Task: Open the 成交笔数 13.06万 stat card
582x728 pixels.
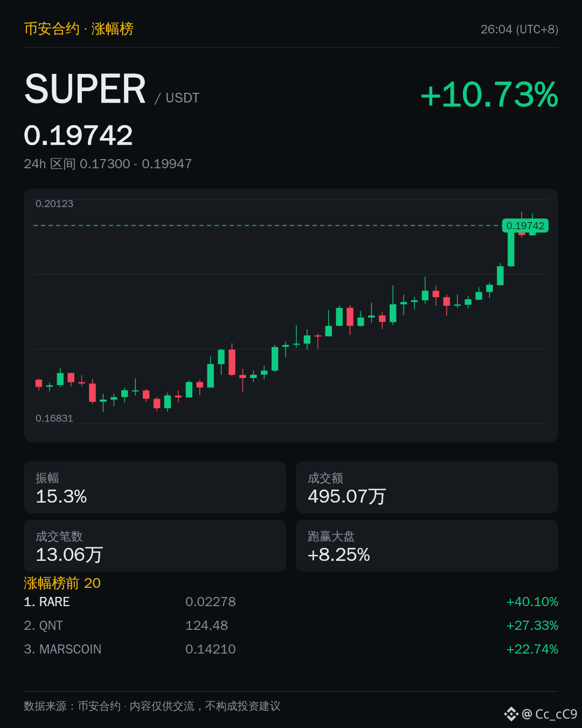Action: [155, 546]
